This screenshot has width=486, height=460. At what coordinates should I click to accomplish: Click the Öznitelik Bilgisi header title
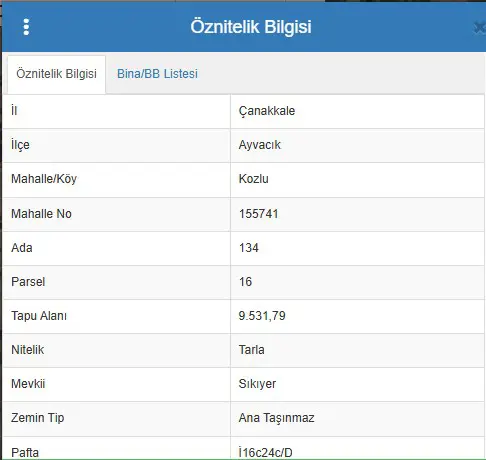click(251, 27)
